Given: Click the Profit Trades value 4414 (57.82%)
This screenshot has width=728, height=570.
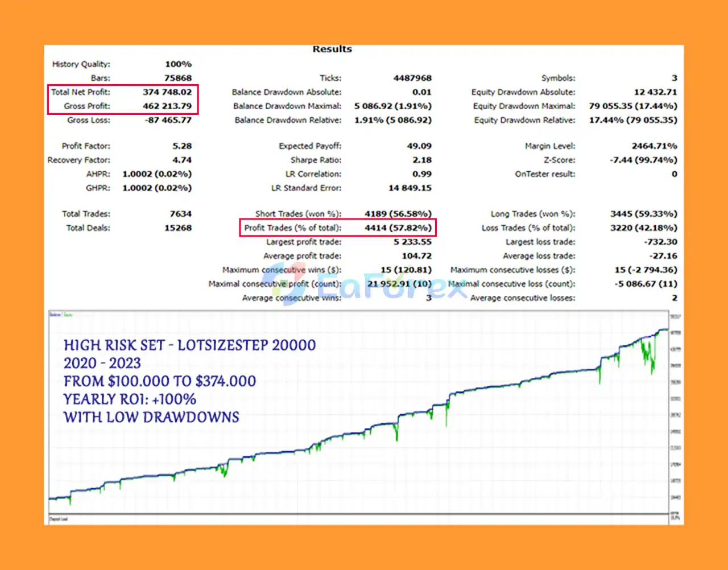Looking at the screenshot, I should click(x=398, y=228).
